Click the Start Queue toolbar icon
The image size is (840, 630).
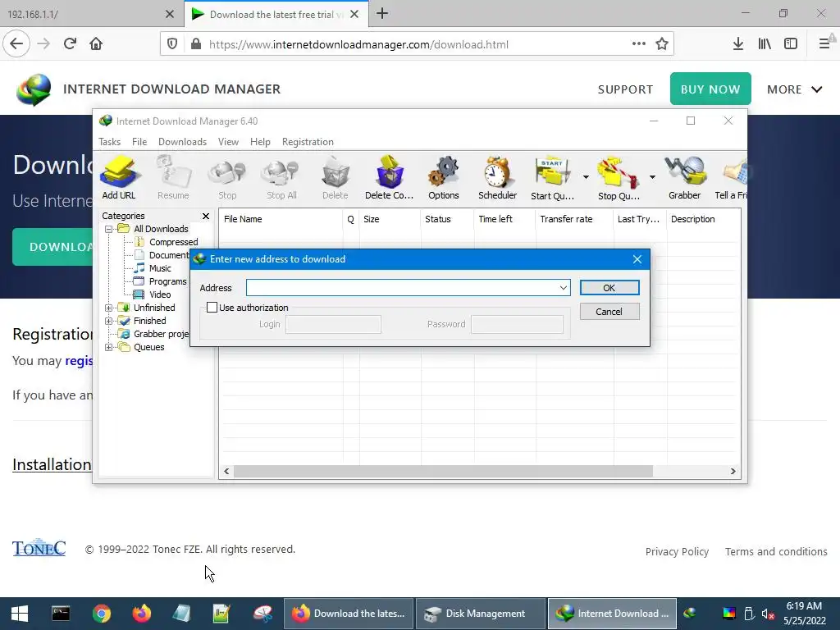[x=552, y=177]
